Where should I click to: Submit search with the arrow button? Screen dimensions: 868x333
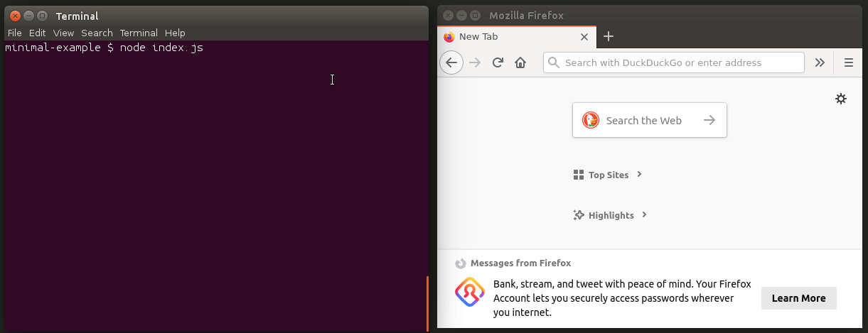point(709,120)
